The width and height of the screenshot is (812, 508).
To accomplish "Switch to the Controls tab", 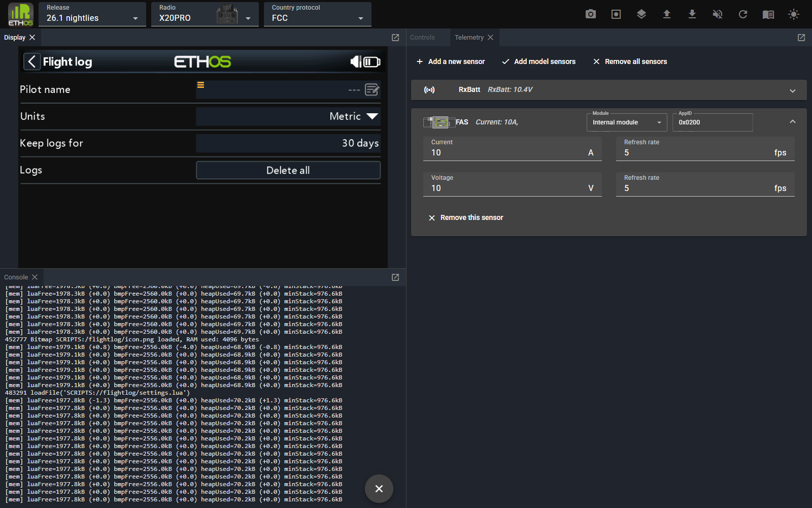I will tap(422, 38).
